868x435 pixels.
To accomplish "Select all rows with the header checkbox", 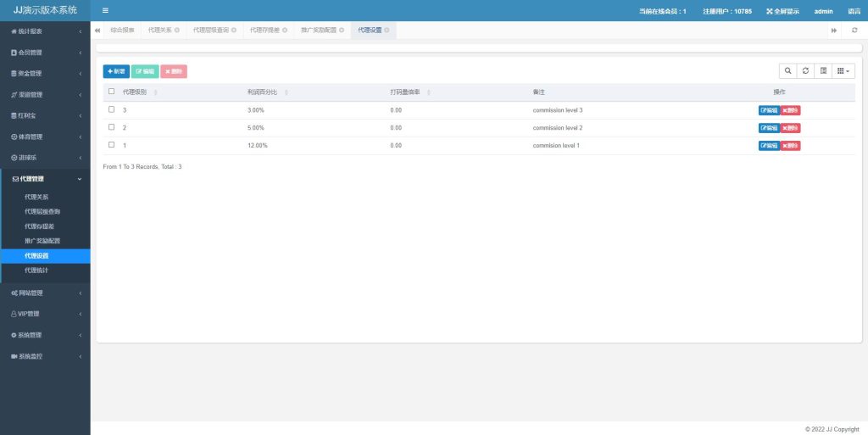I will (x=111, y=92).
